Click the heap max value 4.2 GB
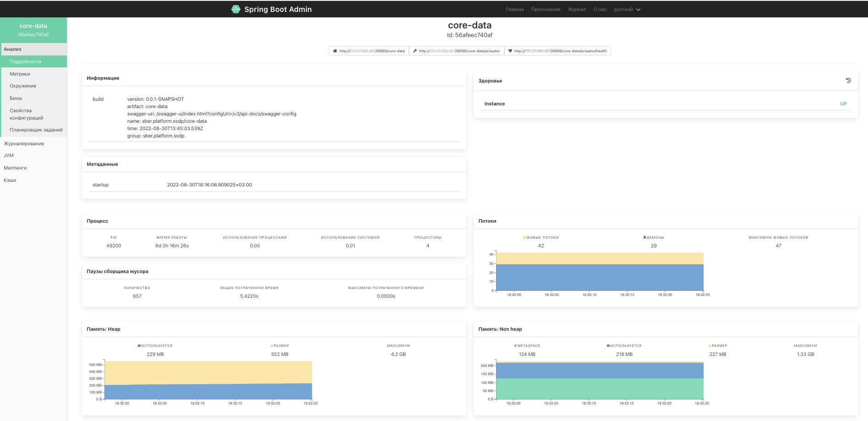This screenshot has height=421, width=868. tap(398, 355)
